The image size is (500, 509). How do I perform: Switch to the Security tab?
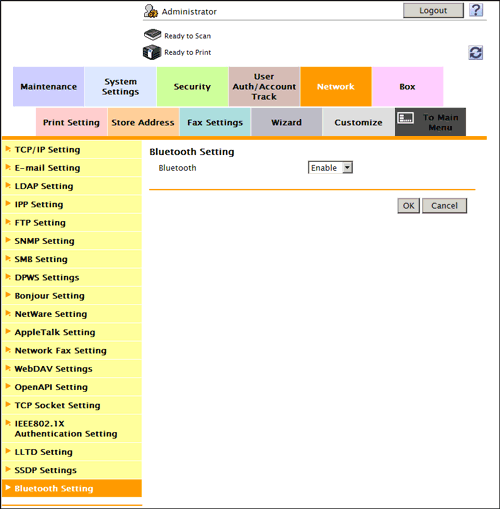pos(192,87)
